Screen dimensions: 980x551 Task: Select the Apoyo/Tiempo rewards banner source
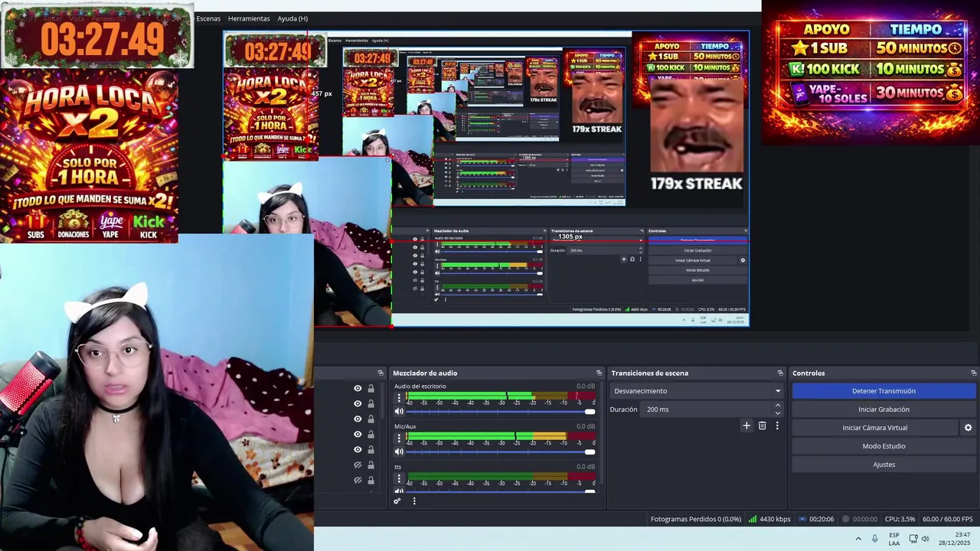871,73
